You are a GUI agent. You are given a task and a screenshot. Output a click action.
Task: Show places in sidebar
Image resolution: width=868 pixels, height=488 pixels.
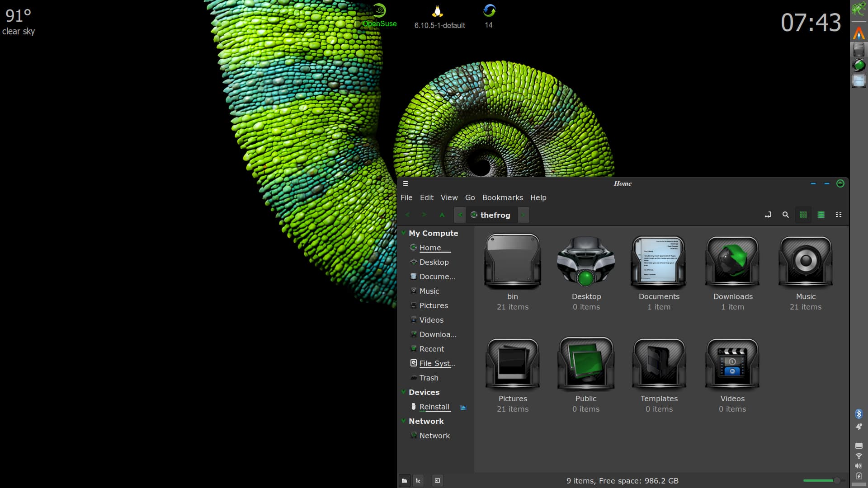point(405,481)
